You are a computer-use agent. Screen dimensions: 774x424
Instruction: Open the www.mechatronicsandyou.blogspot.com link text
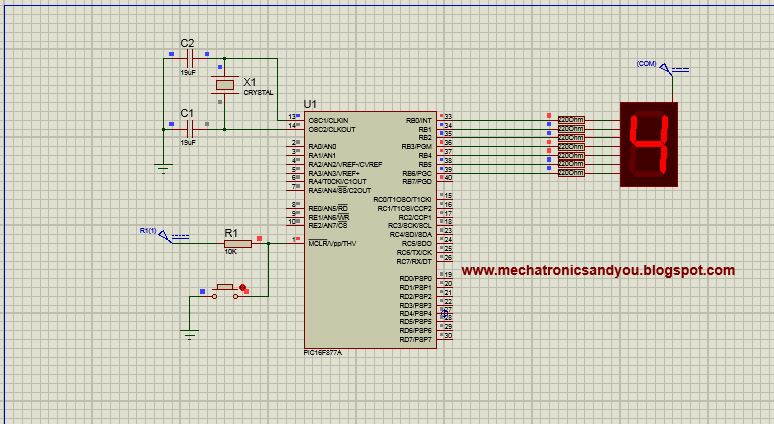click(598, 270)
